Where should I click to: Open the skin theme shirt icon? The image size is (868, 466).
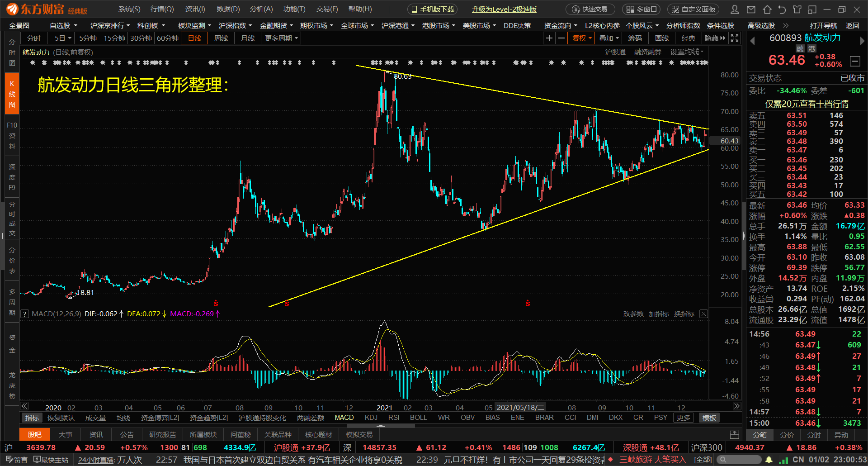pyautogui.click(x=797, y=10)
